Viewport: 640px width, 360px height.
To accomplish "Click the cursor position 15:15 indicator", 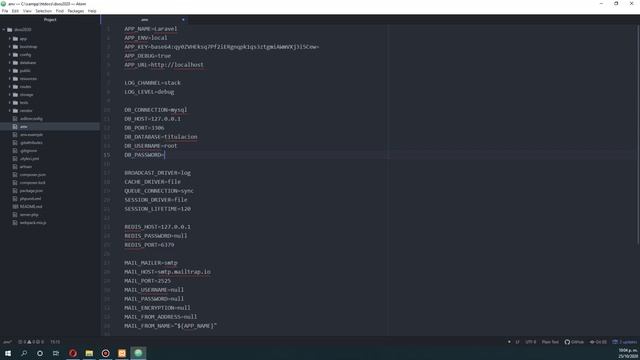I will (x=55, y=342).
